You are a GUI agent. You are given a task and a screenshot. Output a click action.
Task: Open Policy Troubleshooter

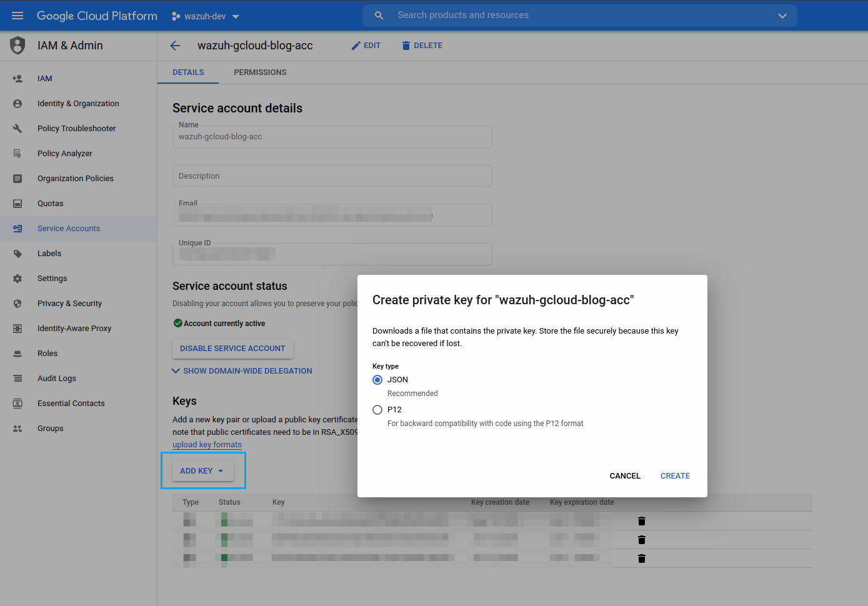(77, 129)
